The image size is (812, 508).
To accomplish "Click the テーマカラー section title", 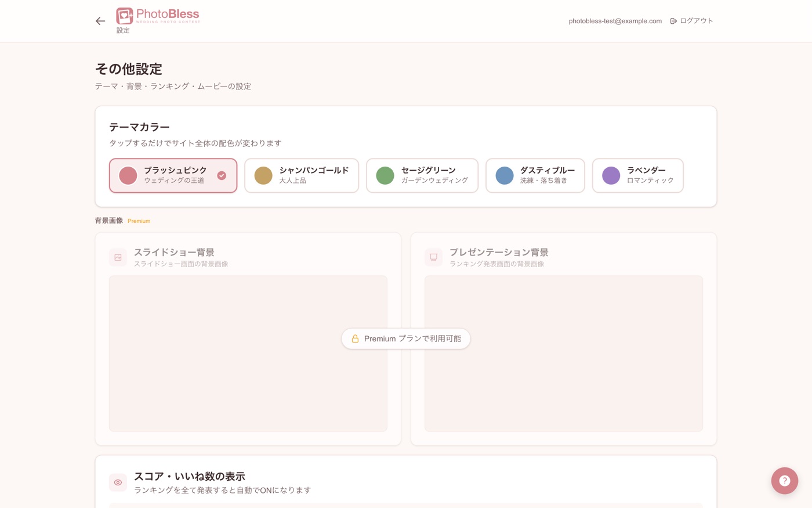I will 139,127.
